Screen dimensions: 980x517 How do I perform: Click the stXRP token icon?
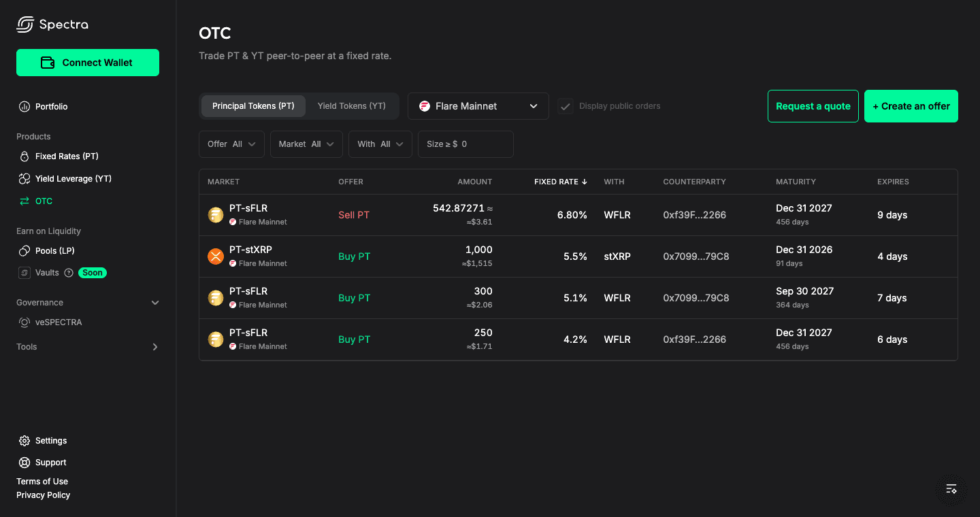click(216, 256)
